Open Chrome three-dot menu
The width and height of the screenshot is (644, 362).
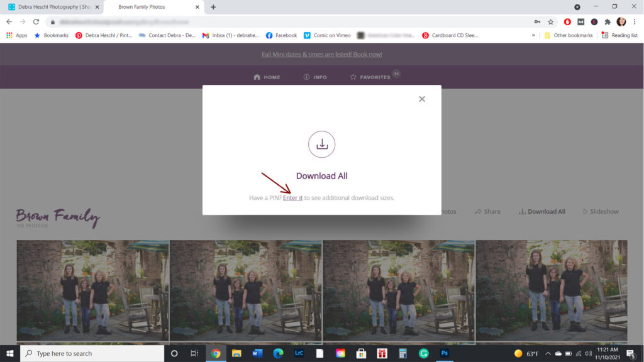tap(635, 22)
